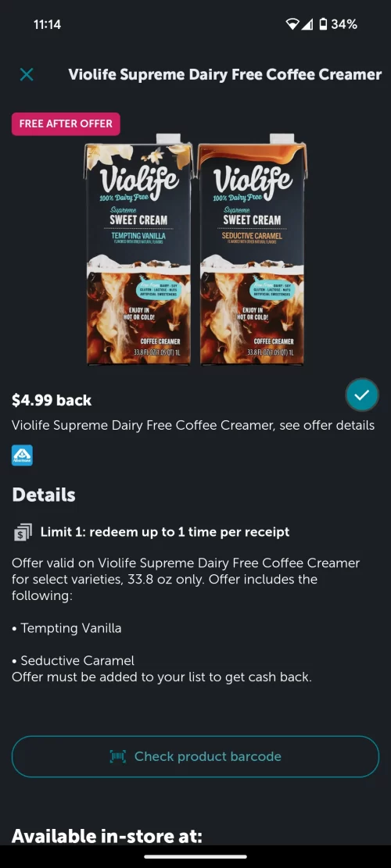The image size is (391, 868).
Task: Select the Seductive Caramel creamer carton image
Action: pos(253,249)
